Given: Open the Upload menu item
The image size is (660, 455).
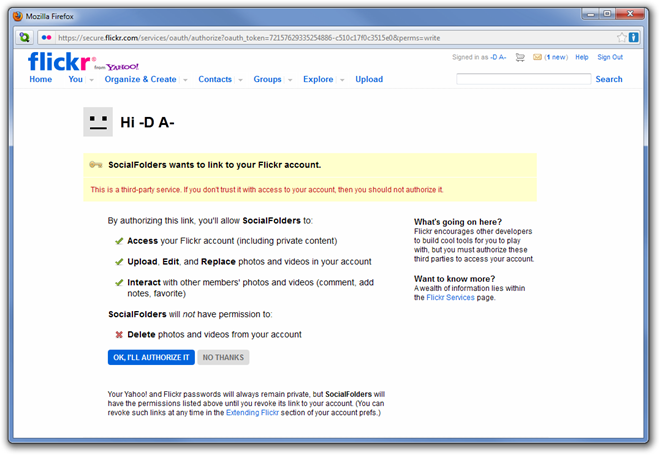Looking at the screenshot, I should (x=369, y=79).
